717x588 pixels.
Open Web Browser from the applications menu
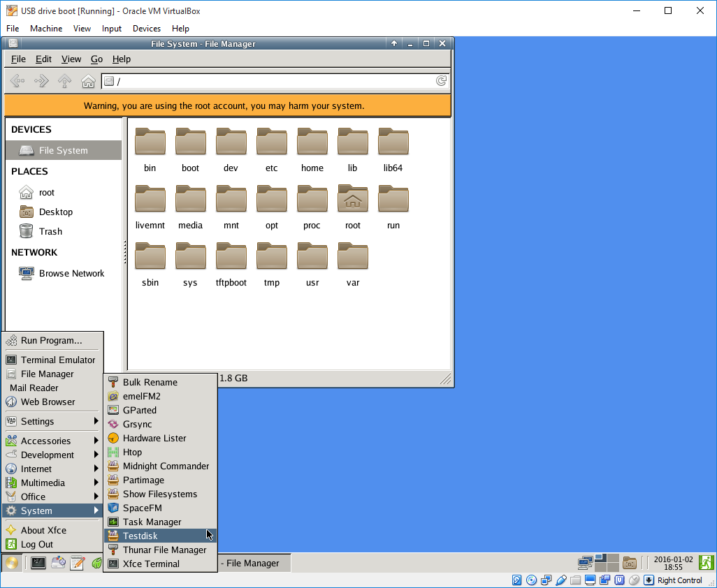point(52,402)
